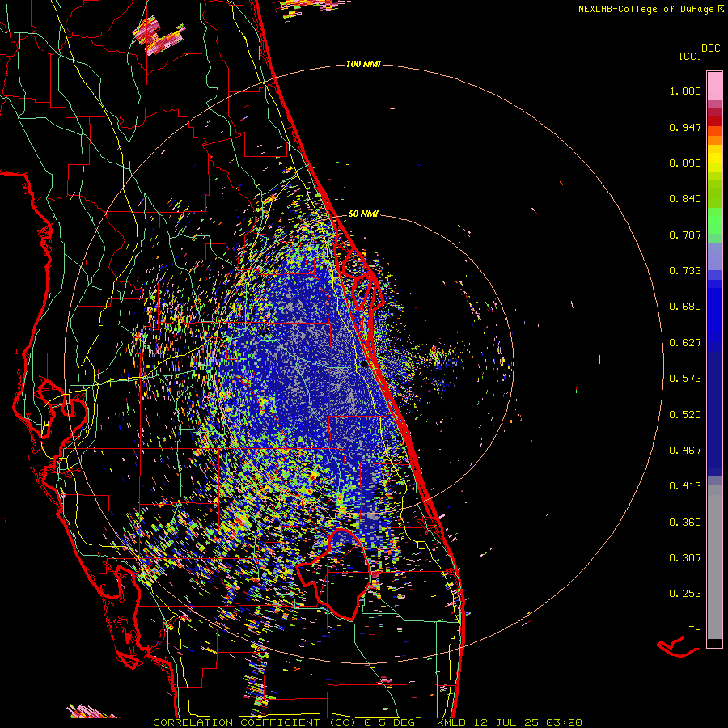Viewport: 728px width, 728px height.
Task: Select the 0.787 value on CC scale
Action: tap(685, 235)
